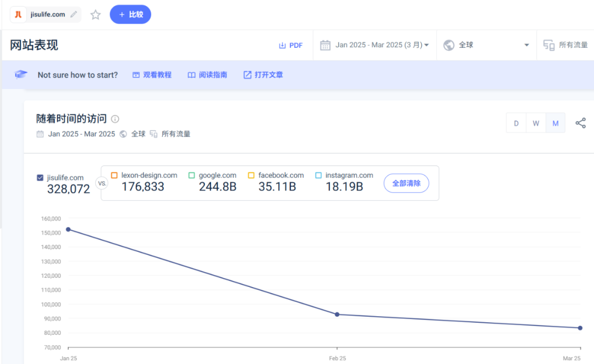Expand the 全球 country dropdown arrow
Viewport: 594px width, 364px height.
click(x=526, y=45)
